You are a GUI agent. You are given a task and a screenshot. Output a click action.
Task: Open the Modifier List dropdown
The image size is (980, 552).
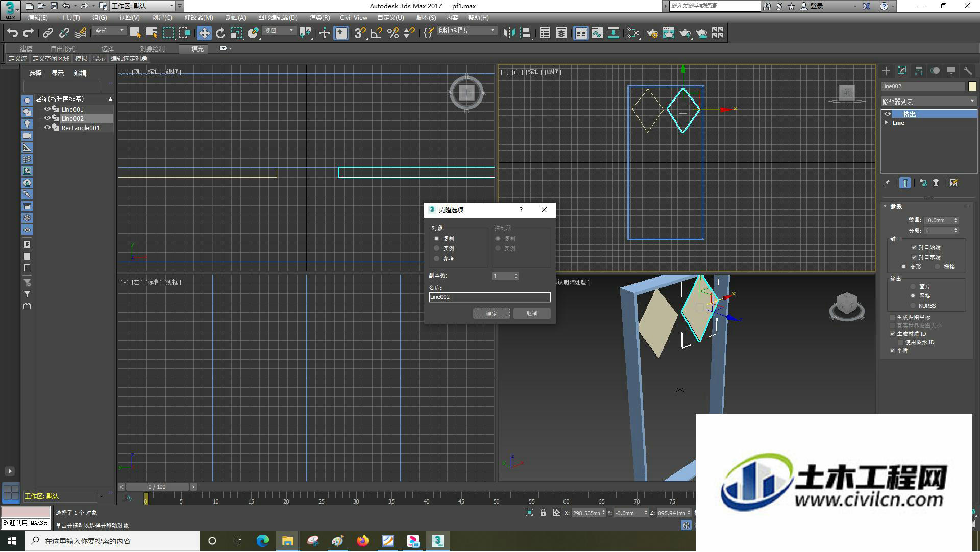pyautogui.click(x=928, y=102)
